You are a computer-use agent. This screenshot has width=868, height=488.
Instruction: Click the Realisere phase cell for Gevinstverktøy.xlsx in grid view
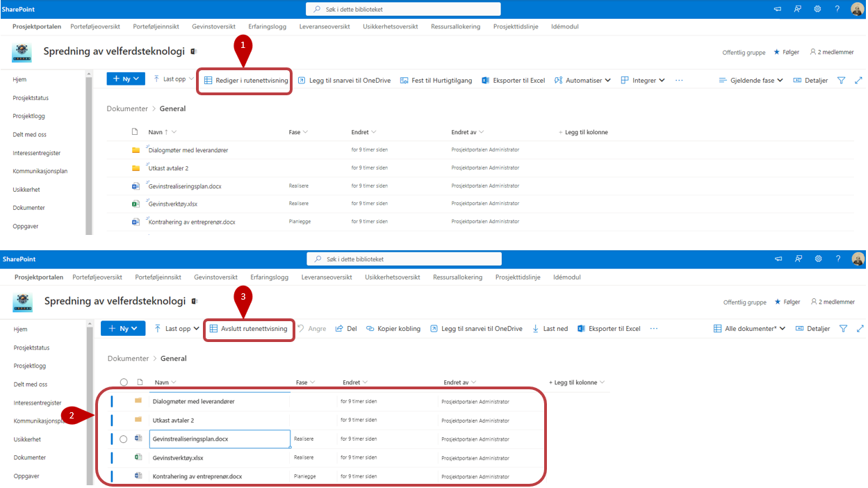tap(304, 457)
